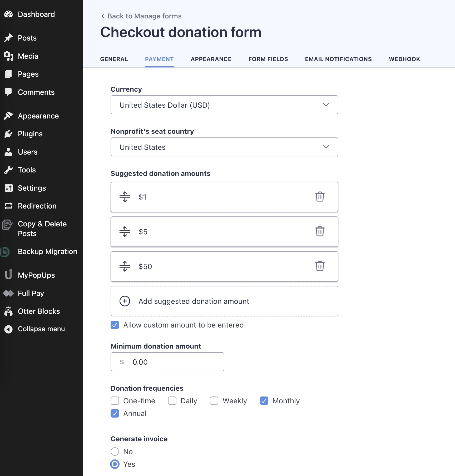Select No for Generate invoice

point(115,452)
